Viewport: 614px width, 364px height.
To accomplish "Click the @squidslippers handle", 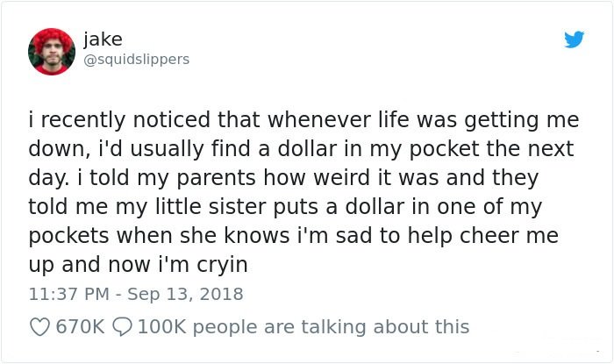I will [x=136, y=60].
